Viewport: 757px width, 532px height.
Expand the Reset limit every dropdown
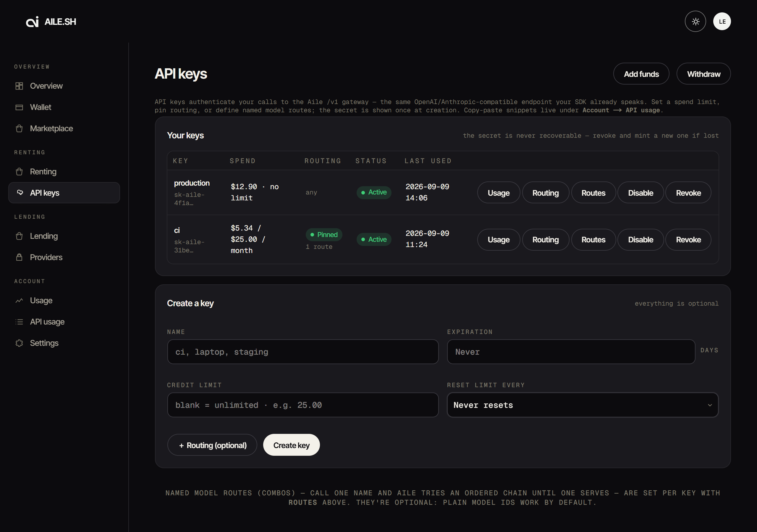pos(583,405)
